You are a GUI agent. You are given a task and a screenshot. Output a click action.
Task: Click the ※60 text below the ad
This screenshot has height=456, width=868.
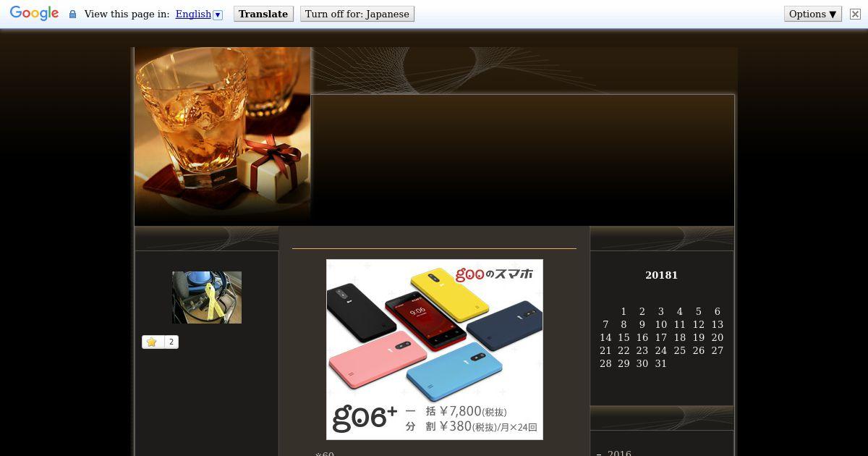pyautogui.click(x=325, y=454)
